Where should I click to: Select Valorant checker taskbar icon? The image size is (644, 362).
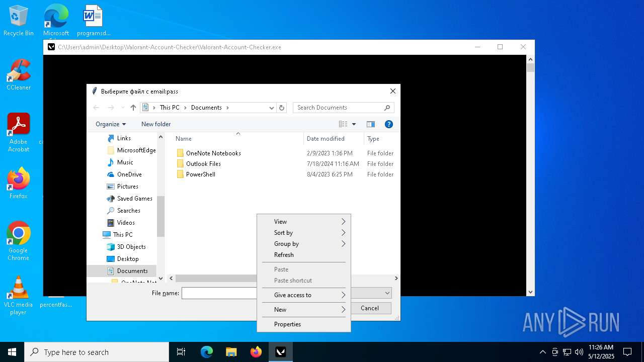point(281,352)
